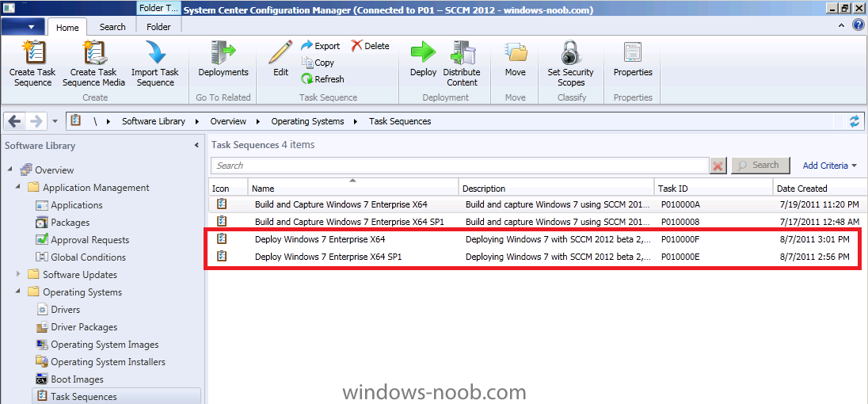Collapse the Operating Systems node

[18, 292]
